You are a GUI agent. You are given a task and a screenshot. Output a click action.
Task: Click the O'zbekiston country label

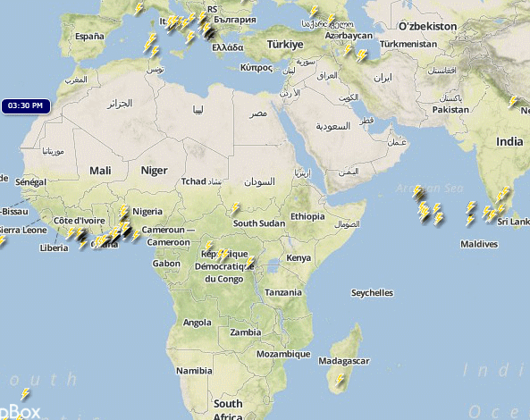[x=427, y=26]
